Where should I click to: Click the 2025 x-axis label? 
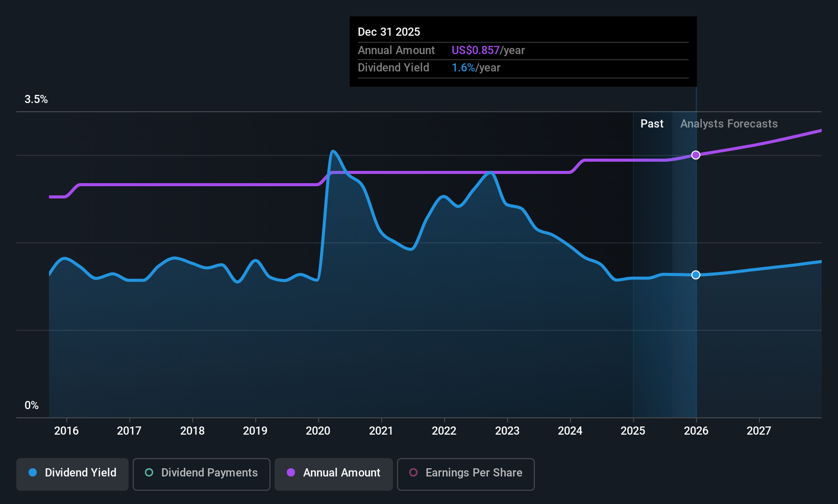point(633,431)
